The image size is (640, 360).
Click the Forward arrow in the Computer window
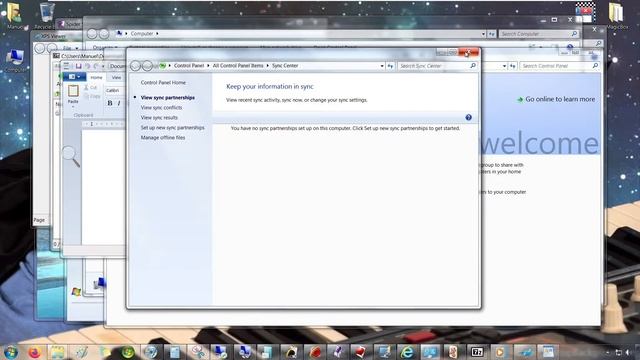tap(104, 33)
